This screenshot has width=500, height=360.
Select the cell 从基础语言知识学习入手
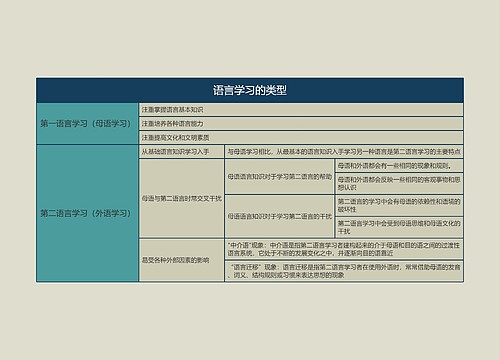click(x=182, y=152)
